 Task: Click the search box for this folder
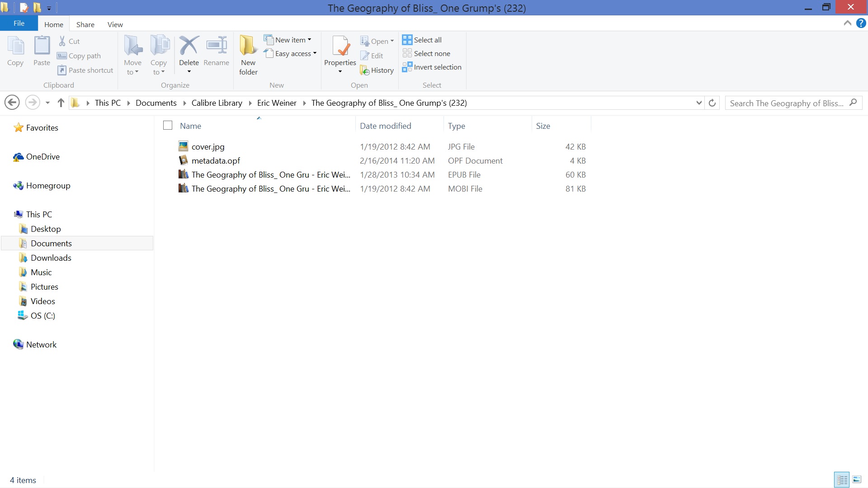787,103
